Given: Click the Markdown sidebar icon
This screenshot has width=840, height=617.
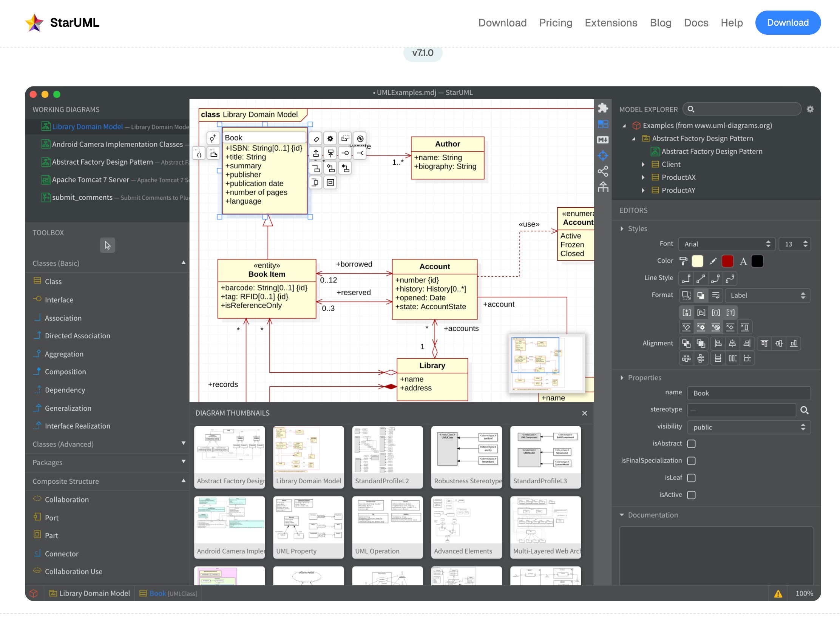Looking at the screenshot, I should pos(603,140).
